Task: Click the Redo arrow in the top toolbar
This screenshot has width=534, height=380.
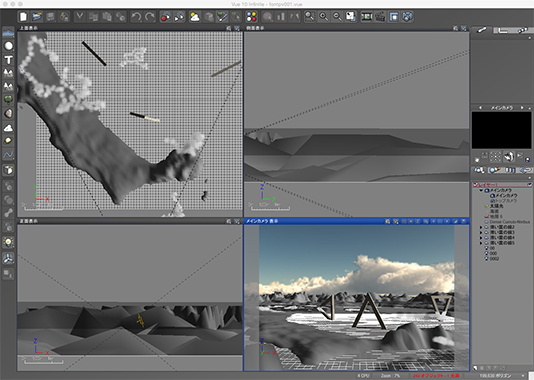Action: pos(150,16)
